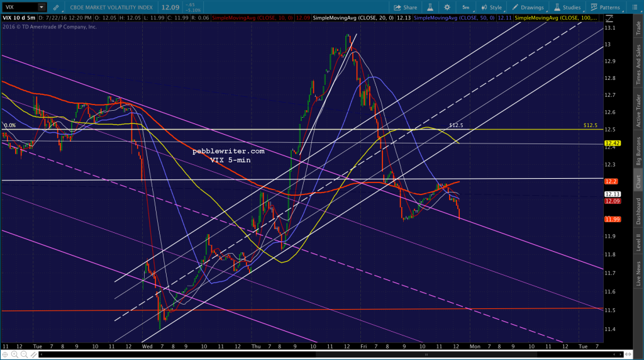The width and height of the screenshot is (644, 360).
Task: Open the Dashboard side tab
Action: [x=638, y=211]
